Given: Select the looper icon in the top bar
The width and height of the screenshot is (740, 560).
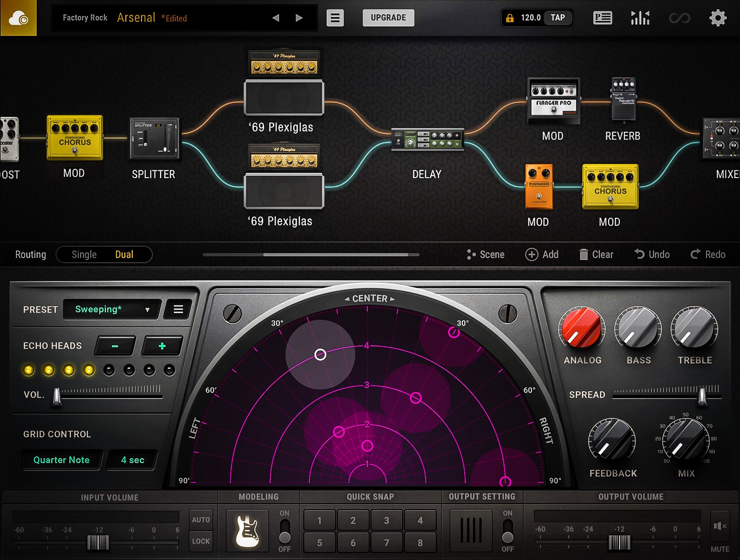Looking at the screenshot, I should click(x=679, y=18).
